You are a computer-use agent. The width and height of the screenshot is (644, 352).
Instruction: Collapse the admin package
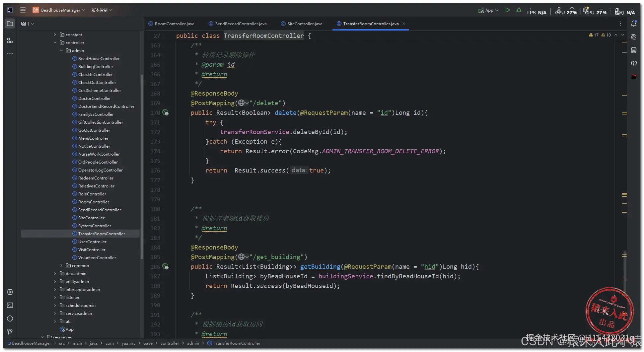[61, 50]
